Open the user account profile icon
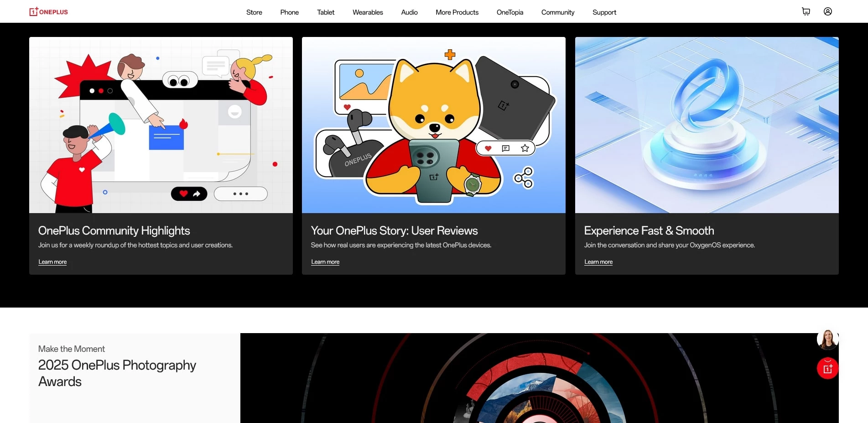Image resolution: width=868 pixels, height=423 pixels. pyautogui.click(x=827, y=12)
